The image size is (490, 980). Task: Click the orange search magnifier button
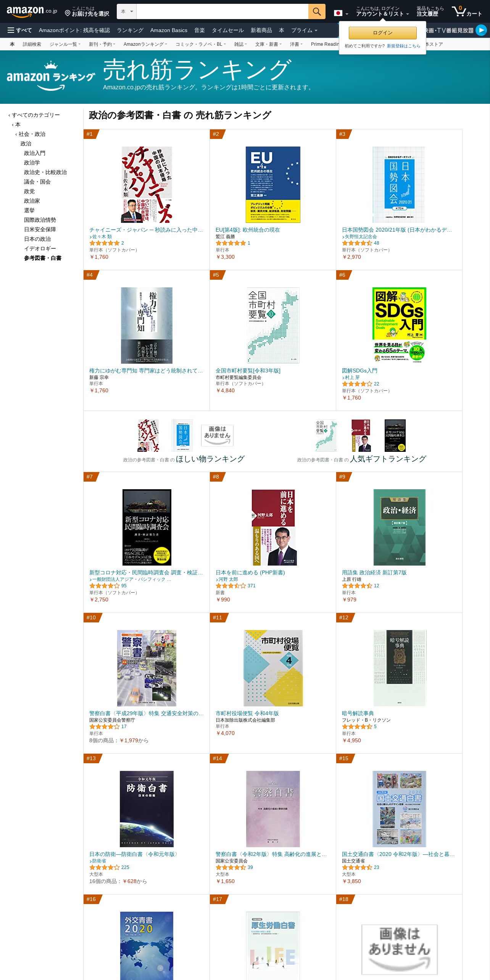pos(317,11)
